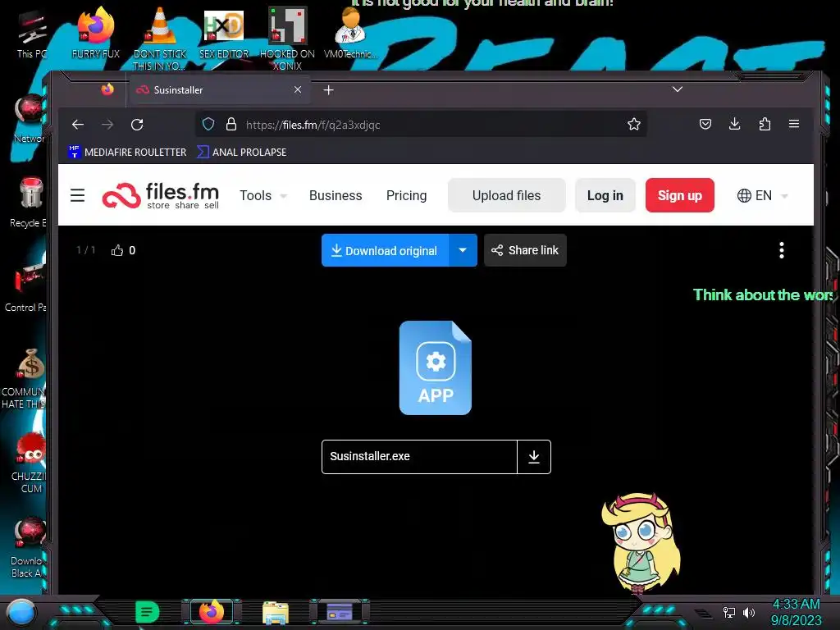This screenshot has width=840, height=630.
Task: Bookmark this page with the star icon
Action: click(x=634, y=125)
